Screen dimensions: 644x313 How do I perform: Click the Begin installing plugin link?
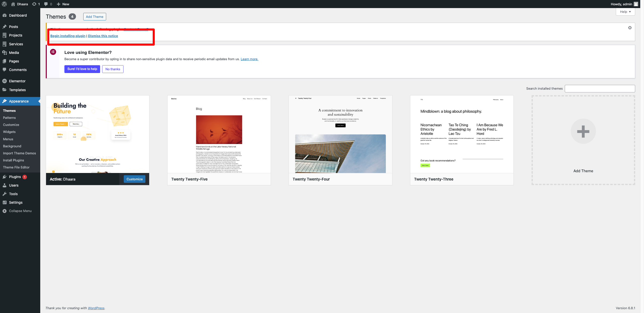(68, 36)
